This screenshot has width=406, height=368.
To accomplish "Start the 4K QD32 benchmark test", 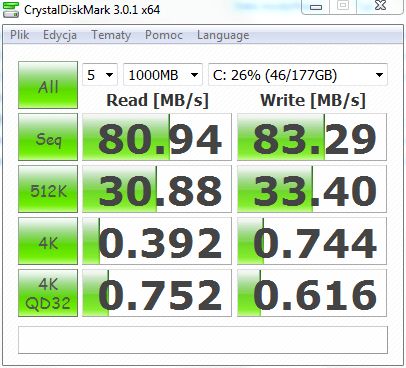I will 48,293.
